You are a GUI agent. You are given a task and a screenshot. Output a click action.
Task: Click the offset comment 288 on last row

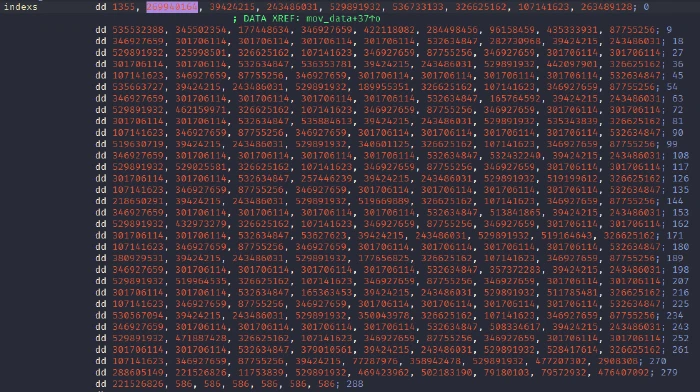(x=355, y=384)
